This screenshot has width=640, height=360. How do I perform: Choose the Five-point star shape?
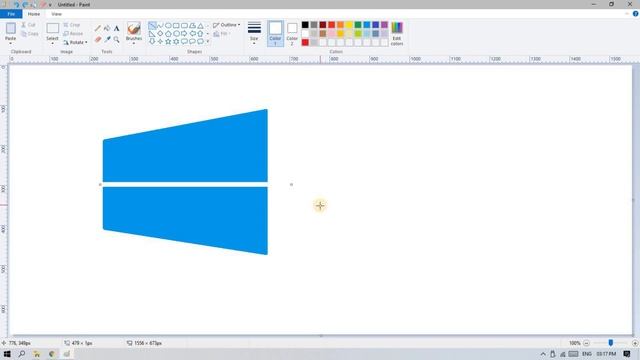click(x=168, y=42)
